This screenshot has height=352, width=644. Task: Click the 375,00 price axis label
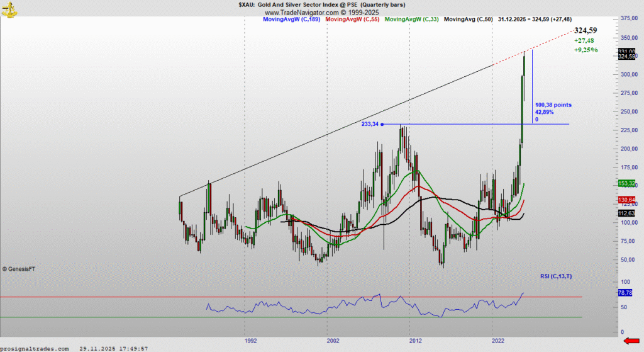coord(629,18)
